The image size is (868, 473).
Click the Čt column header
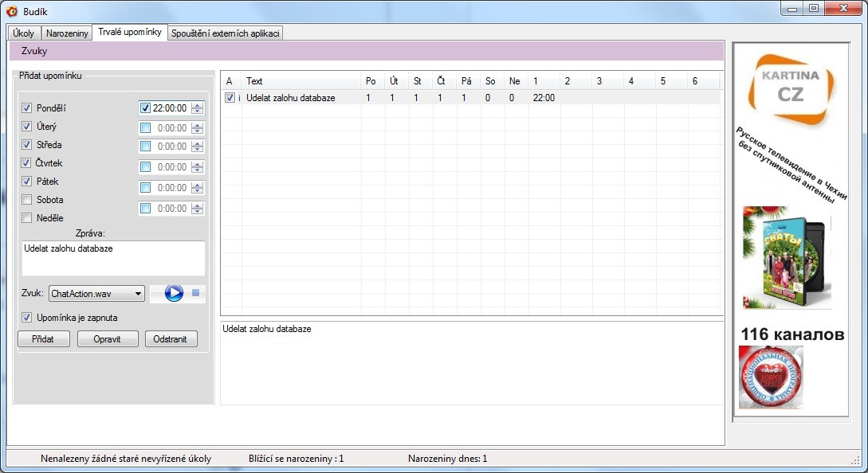point(445,80)
